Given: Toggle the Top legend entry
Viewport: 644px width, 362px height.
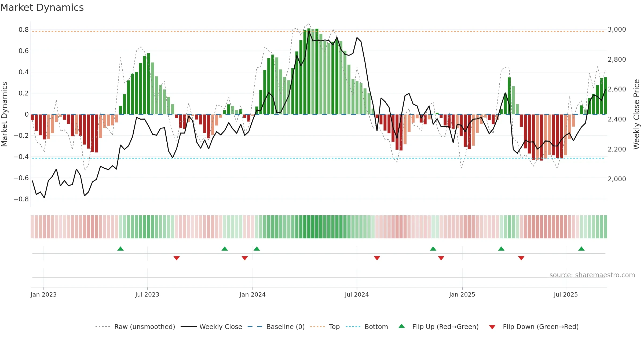Looking at the screenshot, I should [325, 327].
